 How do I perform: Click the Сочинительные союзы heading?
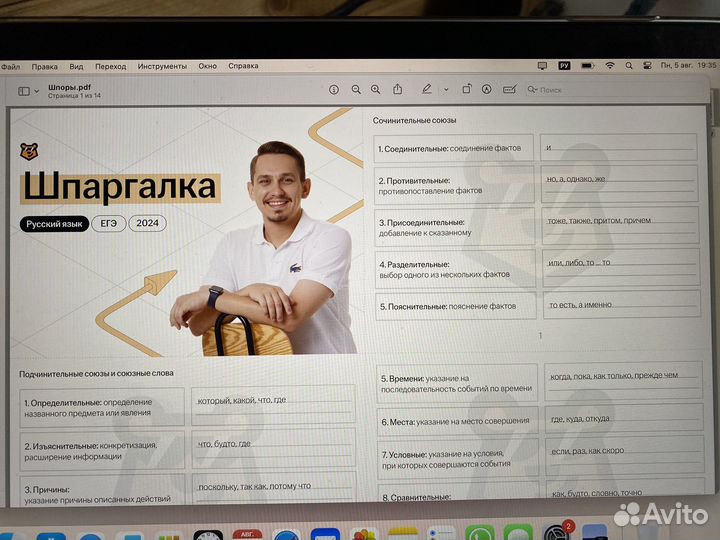coord(414,120)
